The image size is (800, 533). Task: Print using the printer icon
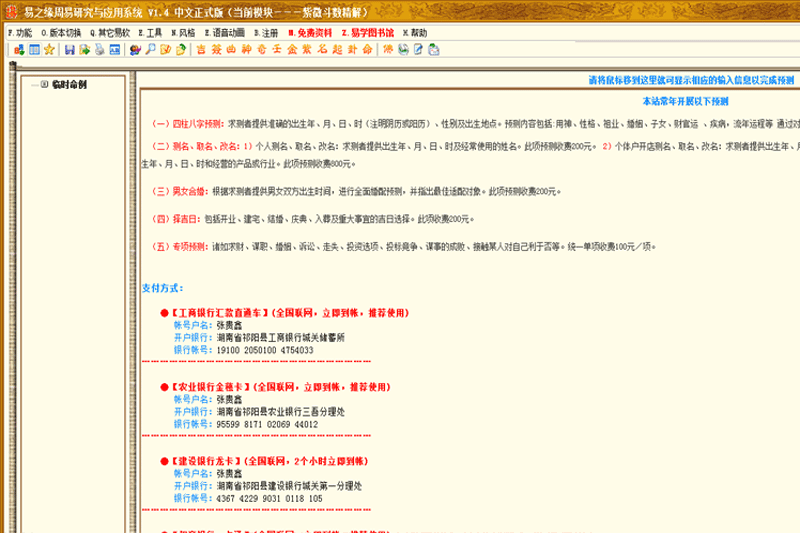99,49
